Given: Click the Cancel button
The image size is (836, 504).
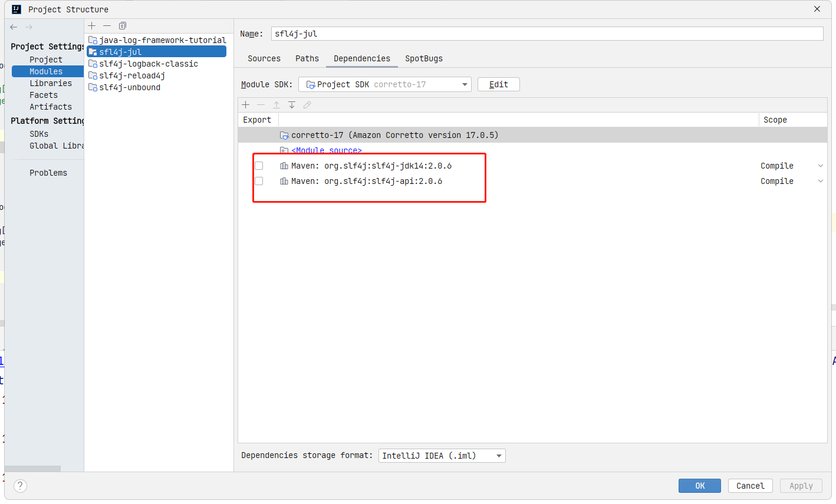Looking at the screenshot, I should (751, 486).
